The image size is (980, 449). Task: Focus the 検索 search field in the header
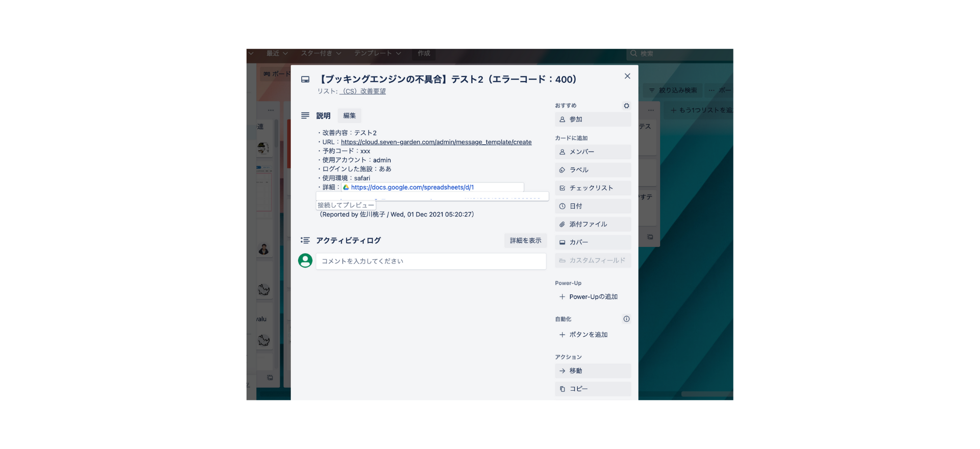coord(679,54)
